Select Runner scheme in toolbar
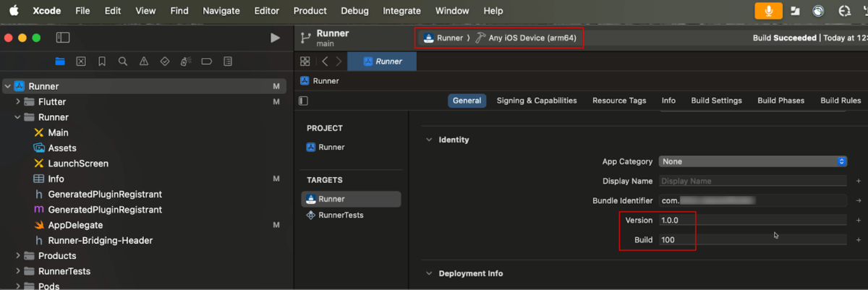 [x=445, y=38]
